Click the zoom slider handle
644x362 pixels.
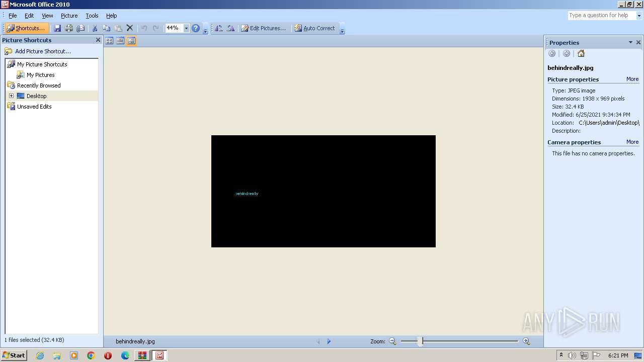pos(420,341)
